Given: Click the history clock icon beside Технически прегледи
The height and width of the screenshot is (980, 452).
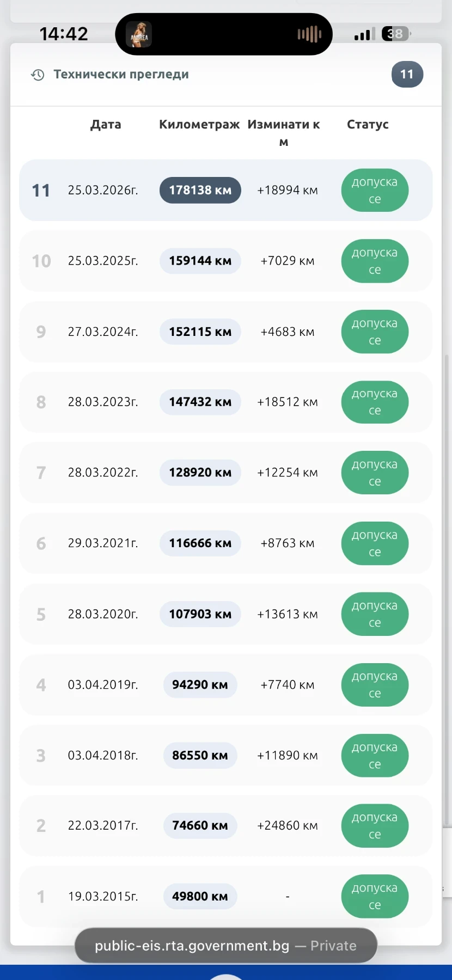Looking at the screenshot, I should [38, 75].
